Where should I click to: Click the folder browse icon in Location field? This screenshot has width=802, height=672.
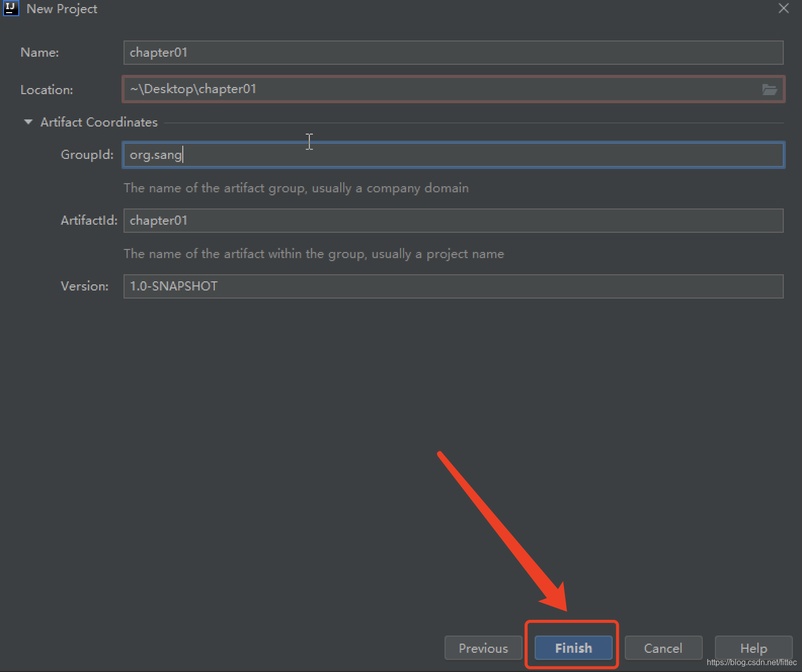click(769, 90)
